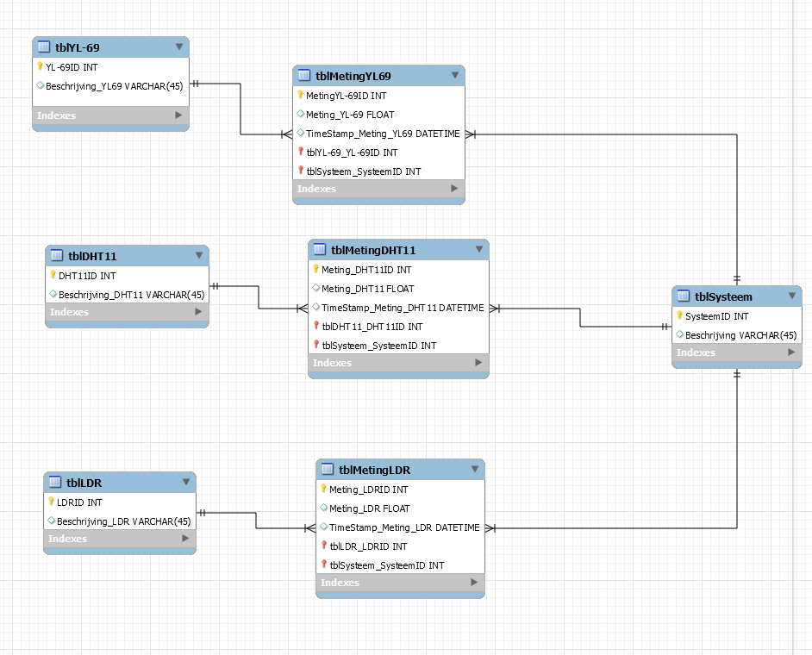Screen dimensions: 812x655
Task: Expand Indexes section of tblYL-69
Action: [x=178, y=115]
